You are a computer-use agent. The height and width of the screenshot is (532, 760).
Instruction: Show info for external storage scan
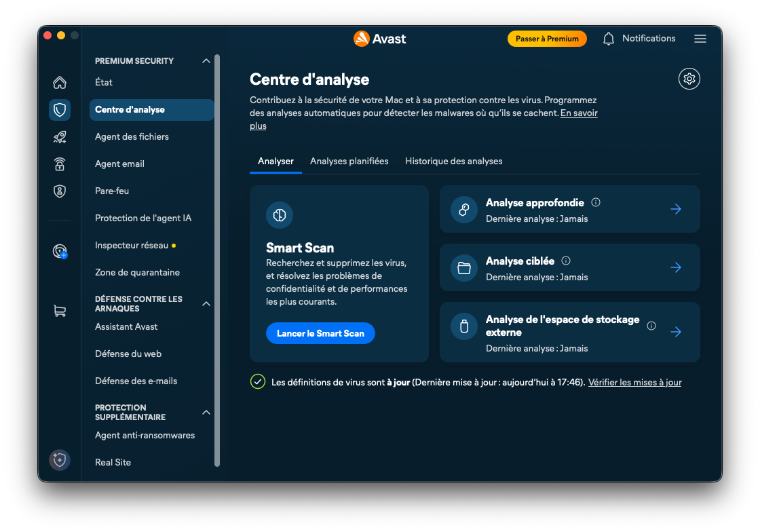point(651,326)
